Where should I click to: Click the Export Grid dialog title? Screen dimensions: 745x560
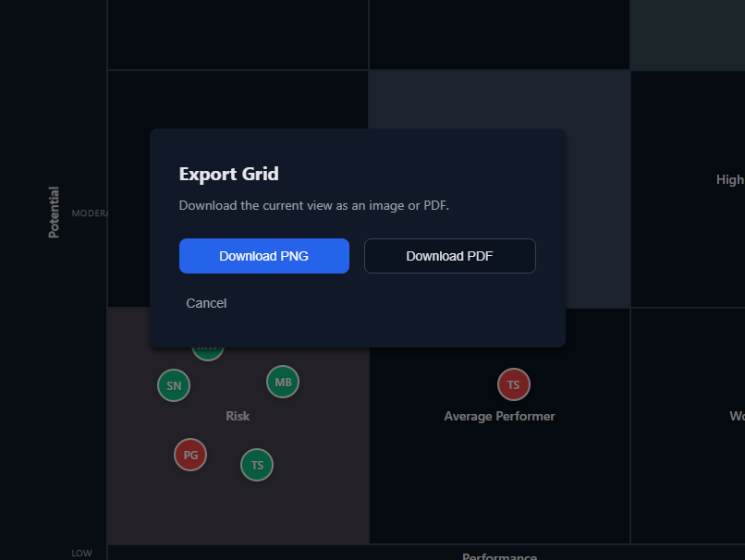[x=228, y=174]
